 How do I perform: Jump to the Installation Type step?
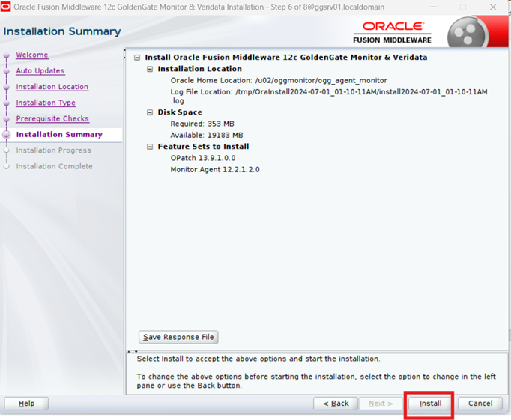[x=46, y=103]
